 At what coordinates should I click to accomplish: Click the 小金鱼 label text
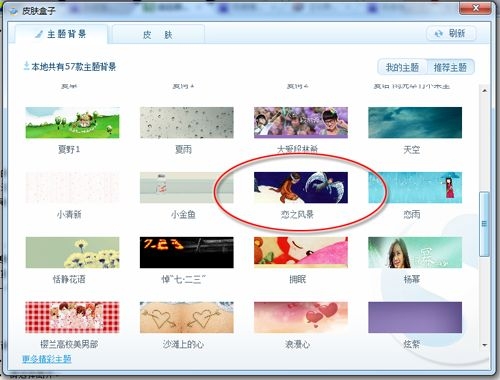183,214
